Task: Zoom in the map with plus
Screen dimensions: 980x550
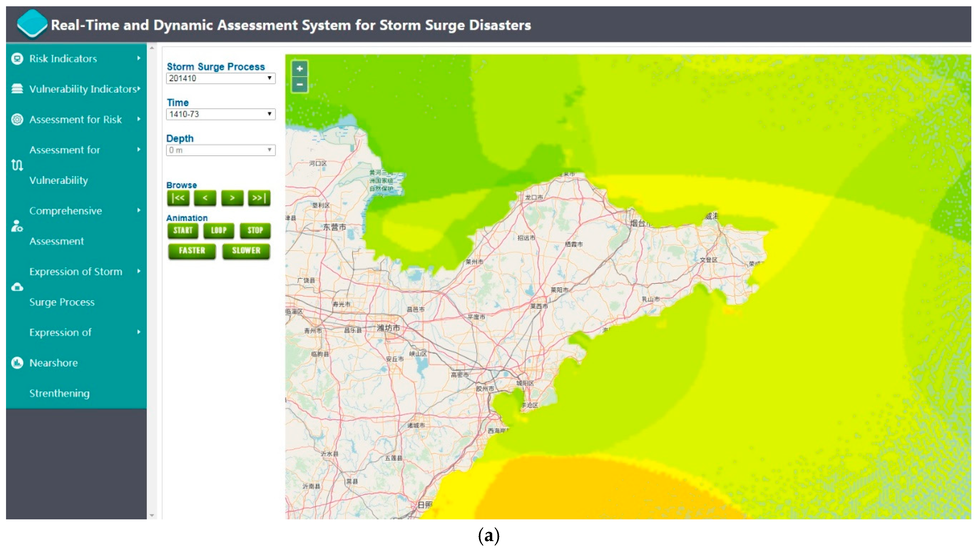Action: point(300,69)
